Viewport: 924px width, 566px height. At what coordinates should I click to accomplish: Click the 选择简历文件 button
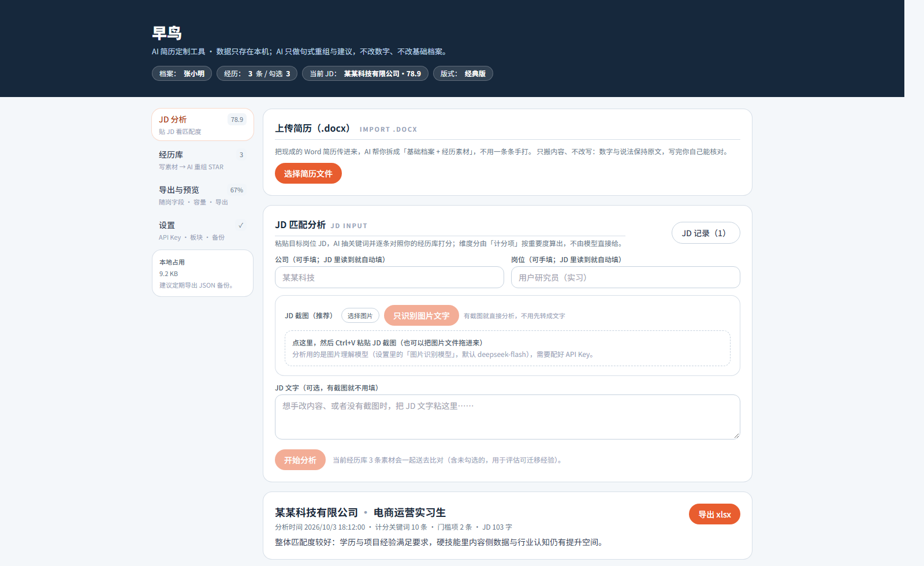pos(308,173)
